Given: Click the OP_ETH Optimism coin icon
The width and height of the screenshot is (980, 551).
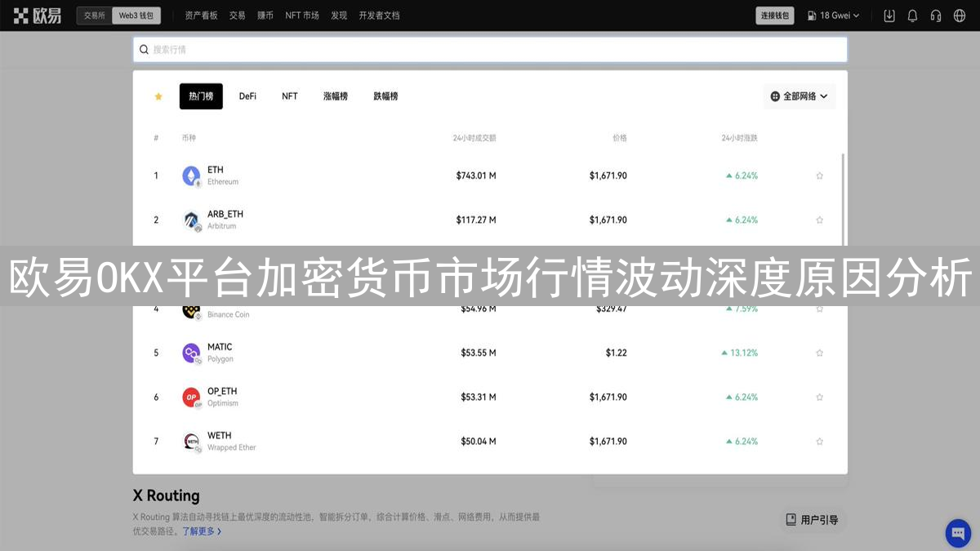Looking at the screenshot, I should pyautogui.click(x=191, y=397).
